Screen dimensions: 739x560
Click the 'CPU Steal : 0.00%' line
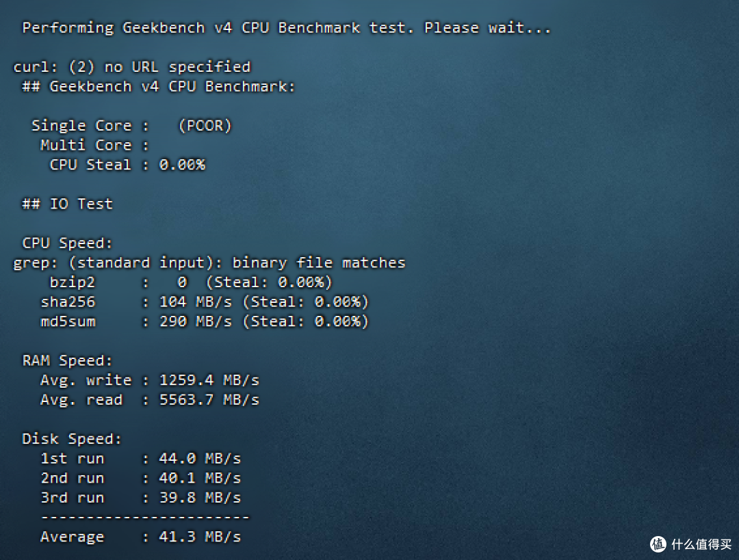click(127, 165)
